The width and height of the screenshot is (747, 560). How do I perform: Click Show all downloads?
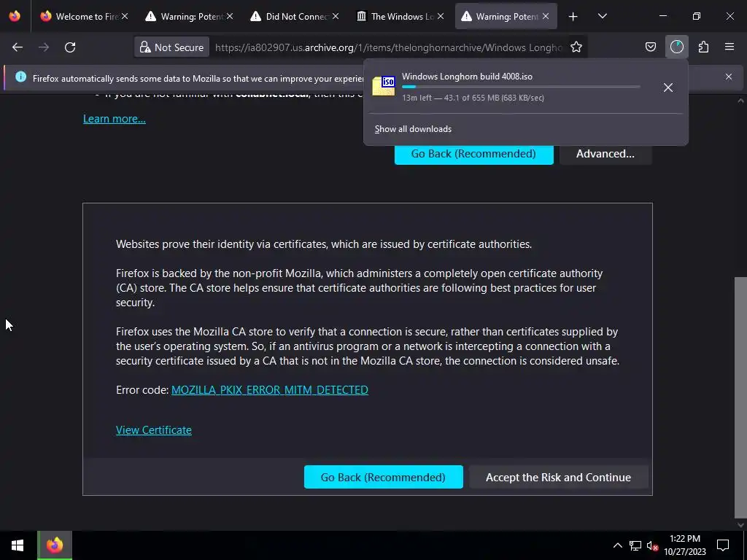point(413,129)
